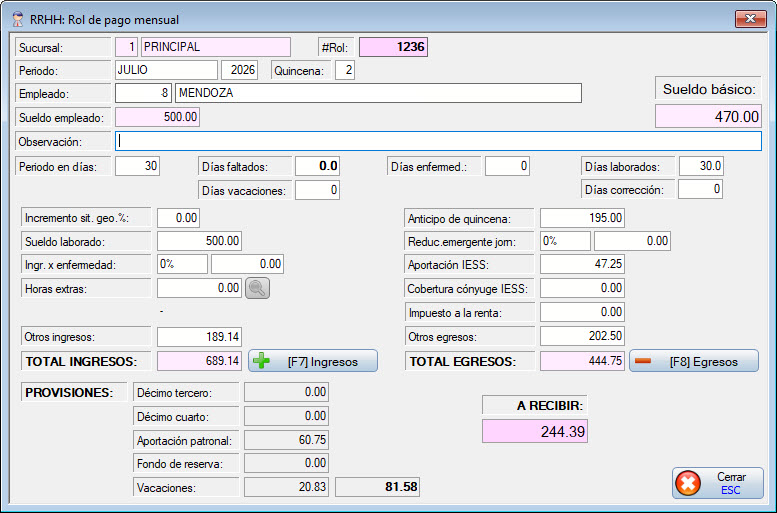Viewport: 777px width, 513px height.
Task: Click the year field showing 2026
Action: click(239, 70)
